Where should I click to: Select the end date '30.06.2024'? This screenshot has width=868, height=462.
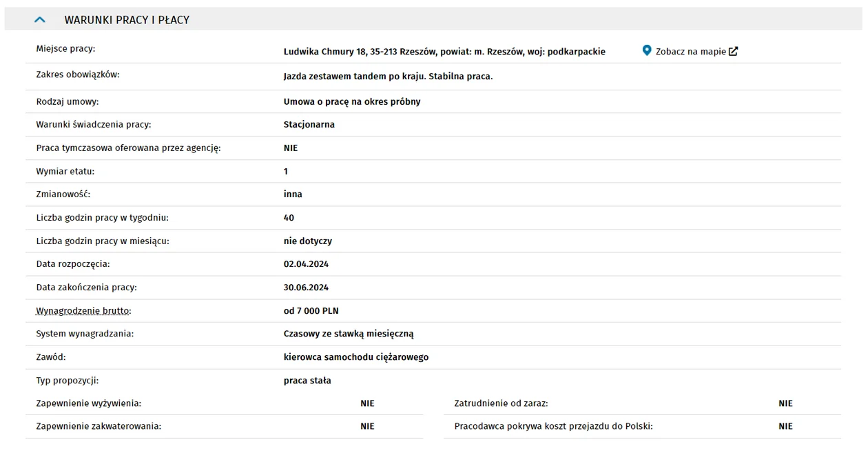tap(306, 288)
